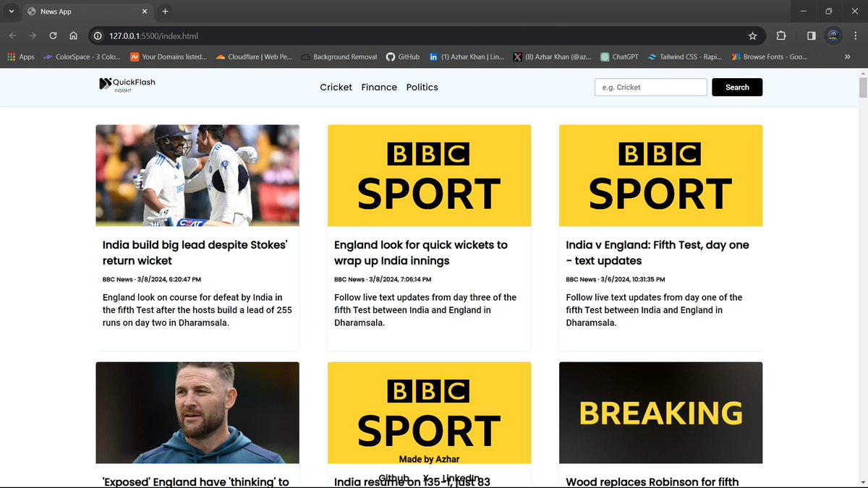Open the Tailwind CSS bookmark
Image resolution: width=868 pixels, height=488 pixels.
coord(686,56)
